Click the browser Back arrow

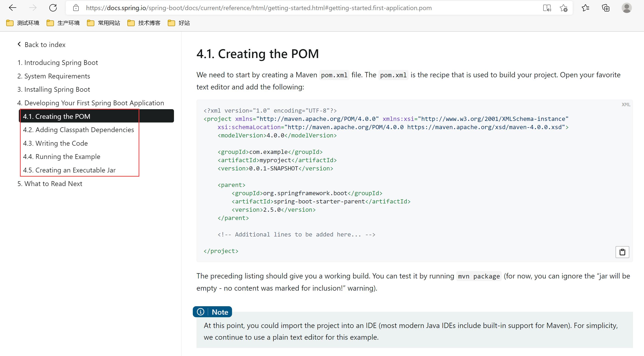(12, 8)
